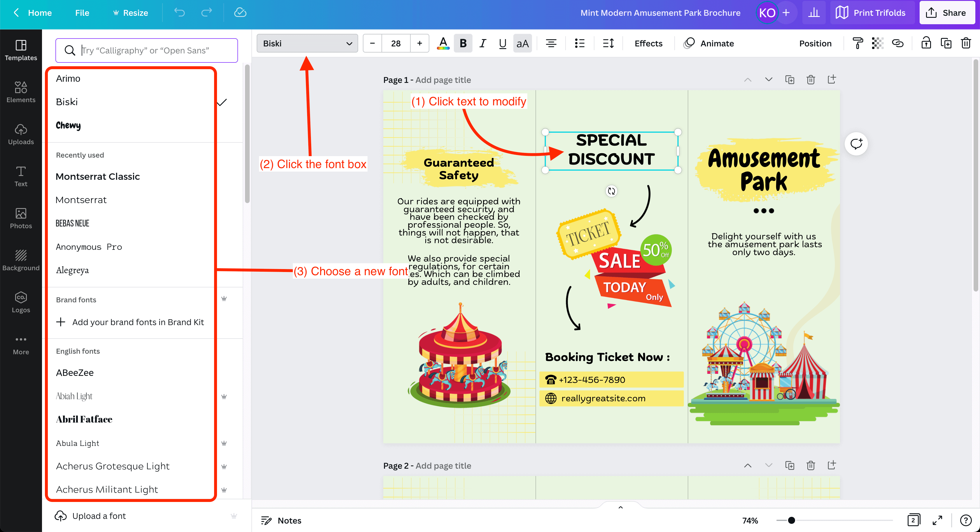The height and width of the screenshot is (532, 980).
Task: Open the transparency checkerboard icon
Action: pos(877,43)
